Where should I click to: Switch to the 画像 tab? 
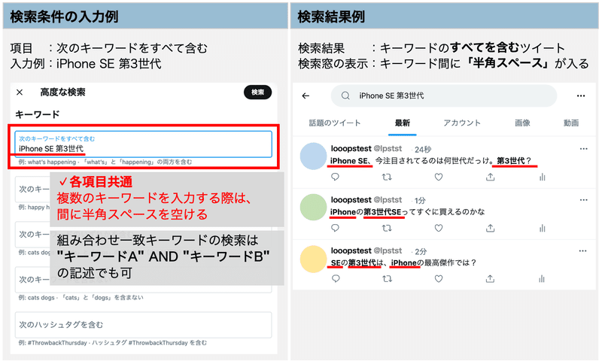522,123
